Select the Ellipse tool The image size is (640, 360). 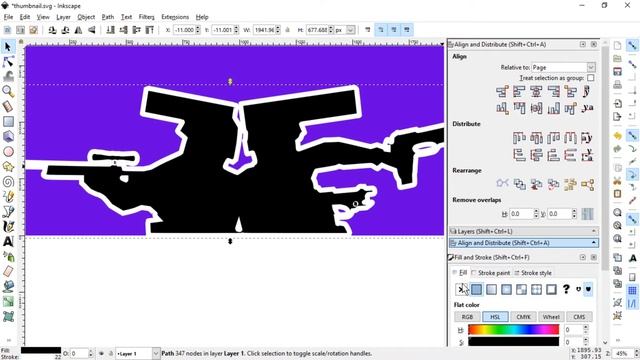8,151
